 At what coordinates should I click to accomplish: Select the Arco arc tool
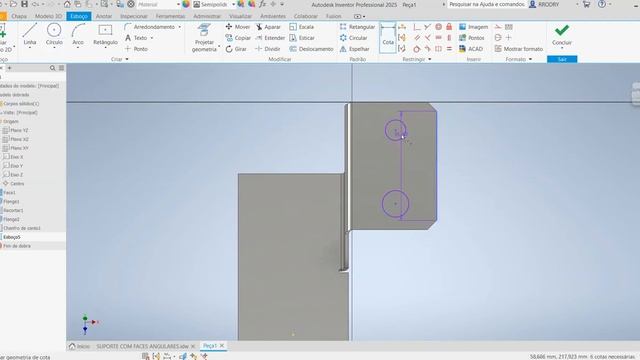point(78,35)
